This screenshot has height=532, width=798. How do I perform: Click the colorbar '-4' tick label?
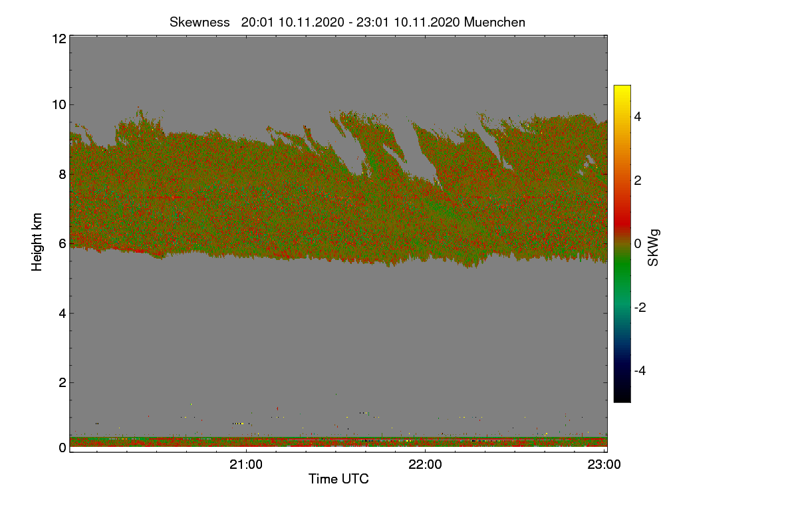640,370
